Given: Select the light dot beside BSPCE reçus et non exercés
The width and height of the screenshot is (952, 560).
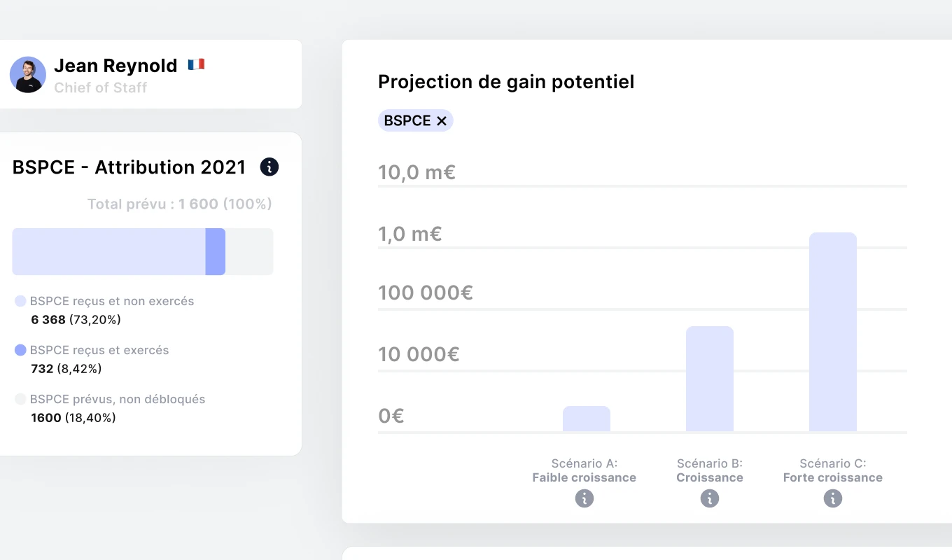Looking at the screenshot, I should tap(19, 301).
